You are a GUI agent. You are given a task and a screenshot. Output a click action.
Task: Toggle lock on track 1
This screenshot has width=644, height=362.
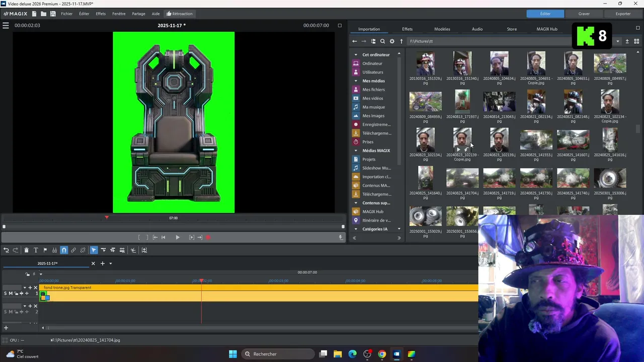(x=15, y=294)
